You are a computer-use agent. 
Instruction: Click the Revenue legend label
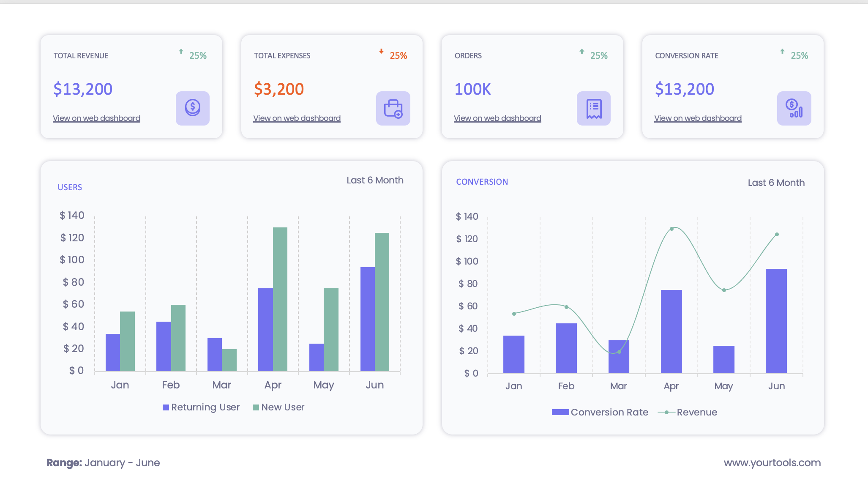pos(697,412)
